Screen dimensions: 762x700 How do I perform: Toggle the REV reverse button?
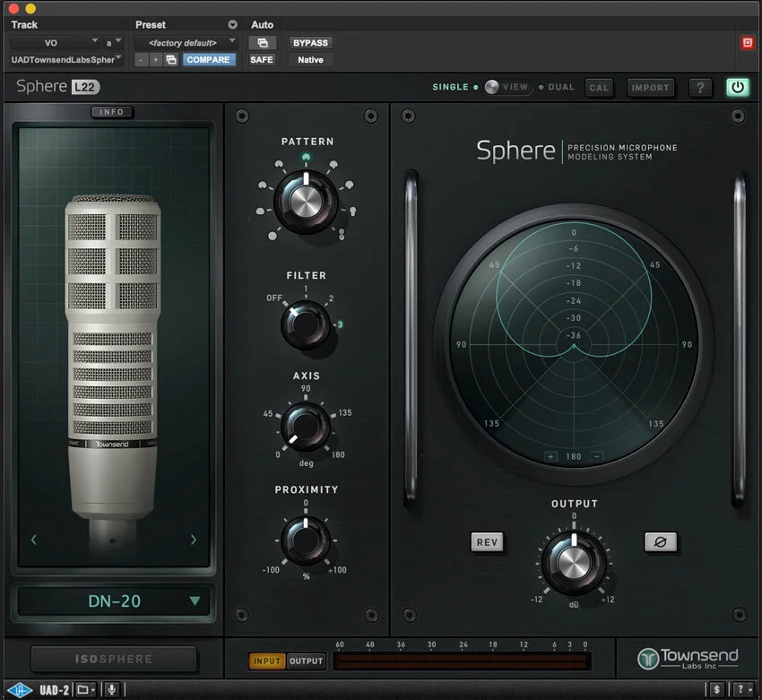tap(487, 541)
